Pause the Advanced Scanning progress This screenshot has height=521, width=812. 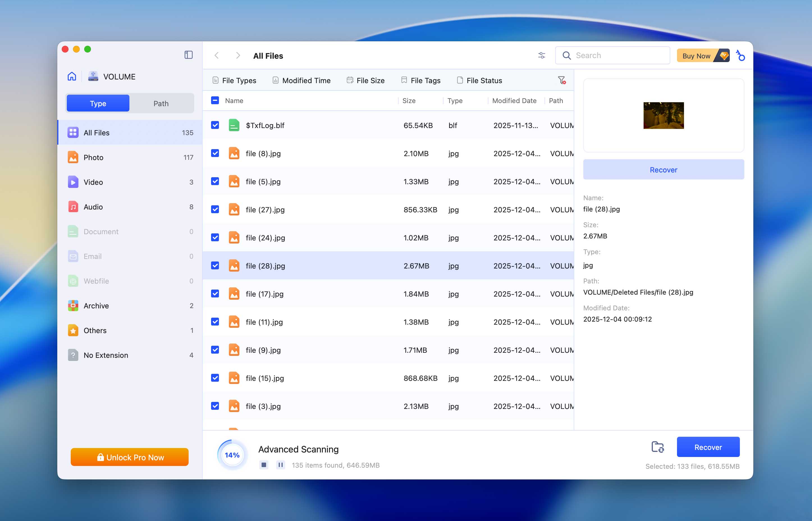point(280,465)
